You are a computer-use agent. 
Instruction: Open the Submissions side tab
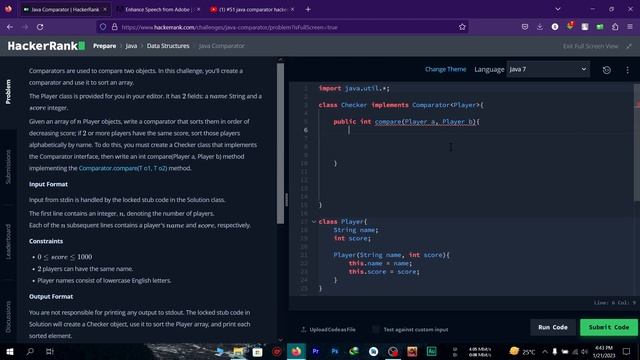(x=8, y=167)
